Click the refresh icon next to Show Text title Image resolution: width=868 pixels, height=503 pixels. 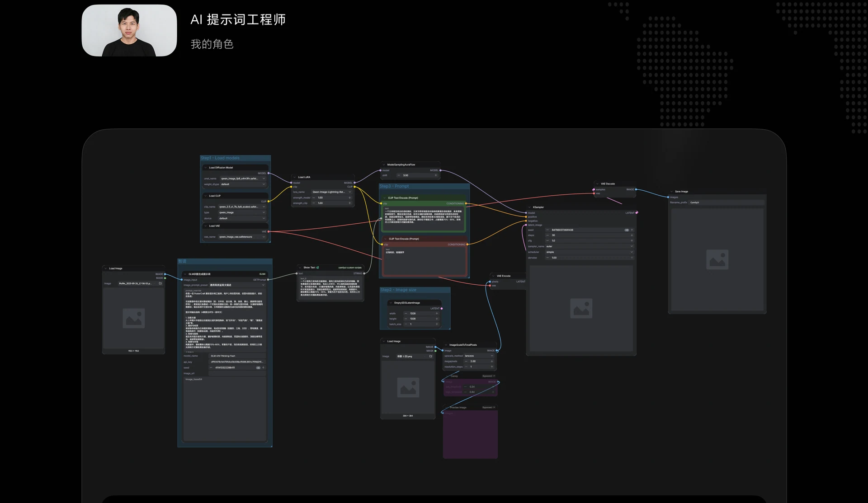318,268
